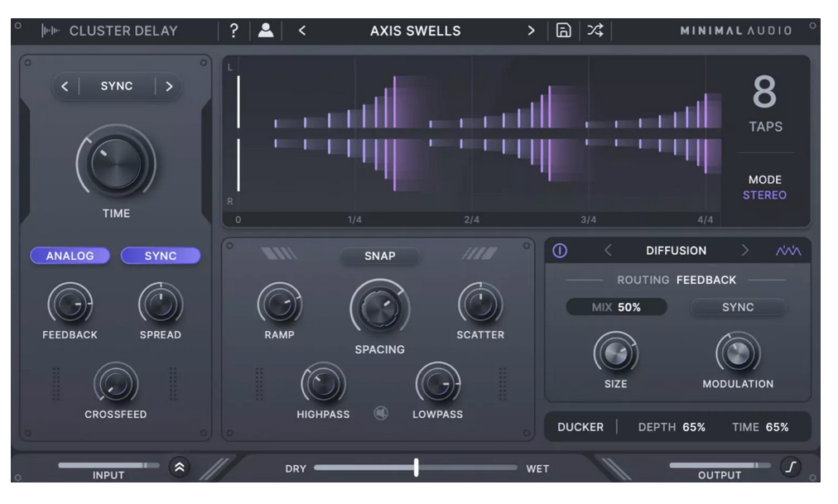Click the SYNC time mode label
Viewport: 838px width, 504px height.
117,86
